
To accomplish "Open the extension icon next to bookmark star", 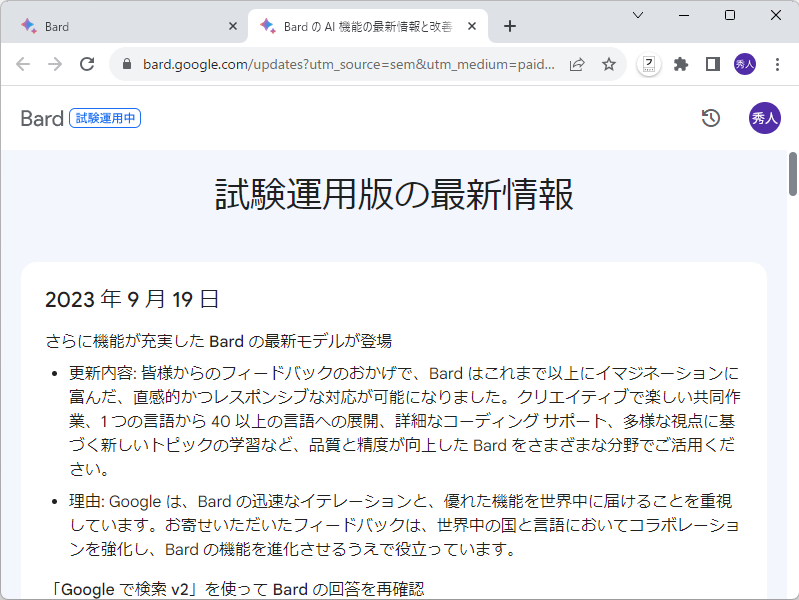I will [649, 64].
